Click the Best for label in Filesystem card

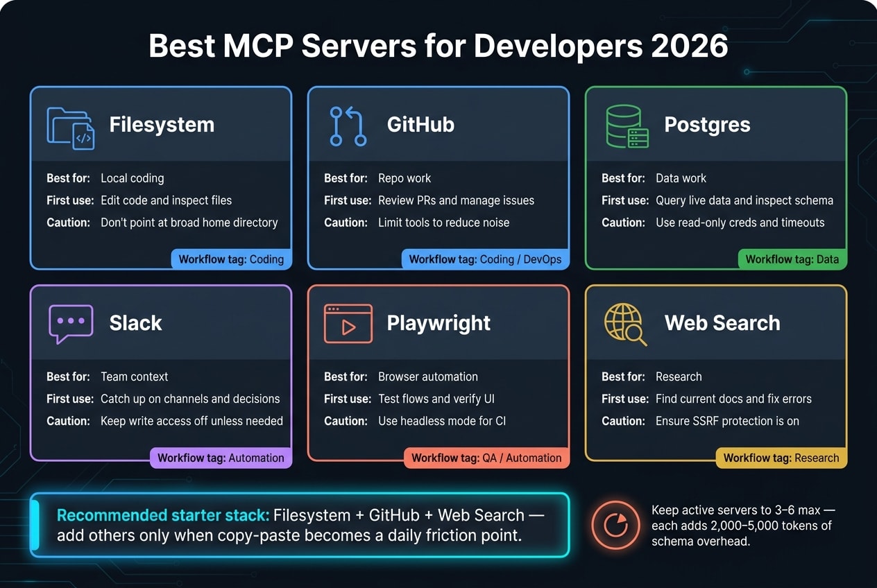pos(68,178)
